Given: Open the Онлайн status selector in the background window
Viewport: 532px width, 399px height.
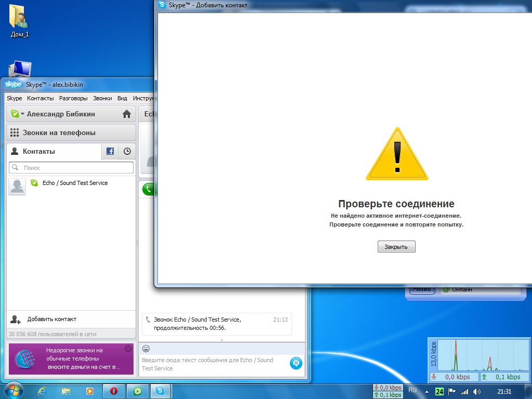Looking at the screenshot, I should pos(481,290).
